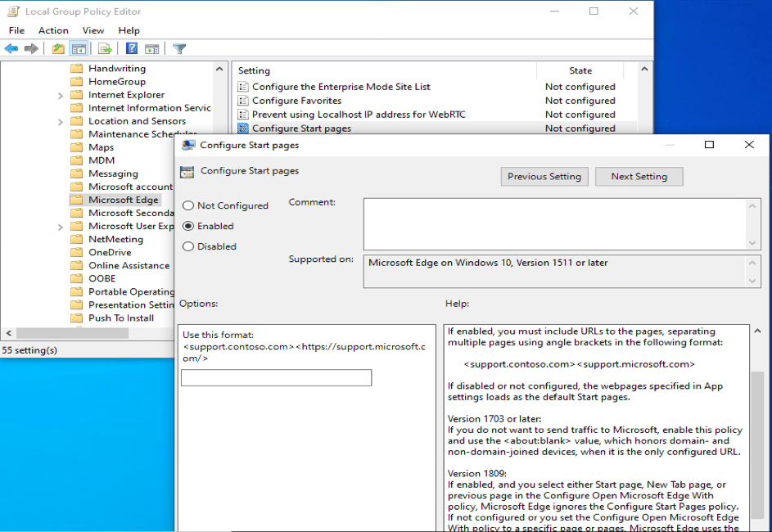Click the icon next to Configure Favorites
Image resolution: width=772 pixels, height=532 pixels.
[x=242, y=101]
